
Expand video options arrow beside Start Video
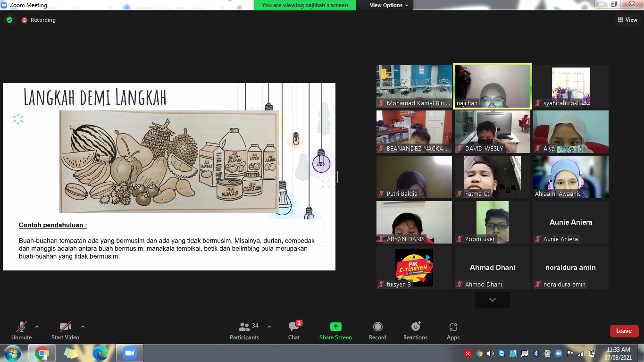83,327
